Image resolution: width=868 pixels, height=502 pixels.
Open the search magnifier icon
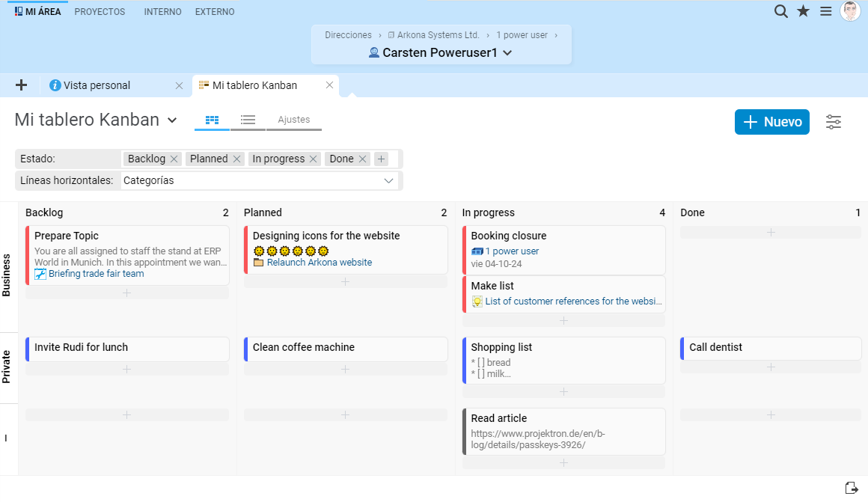pos(780,11)
